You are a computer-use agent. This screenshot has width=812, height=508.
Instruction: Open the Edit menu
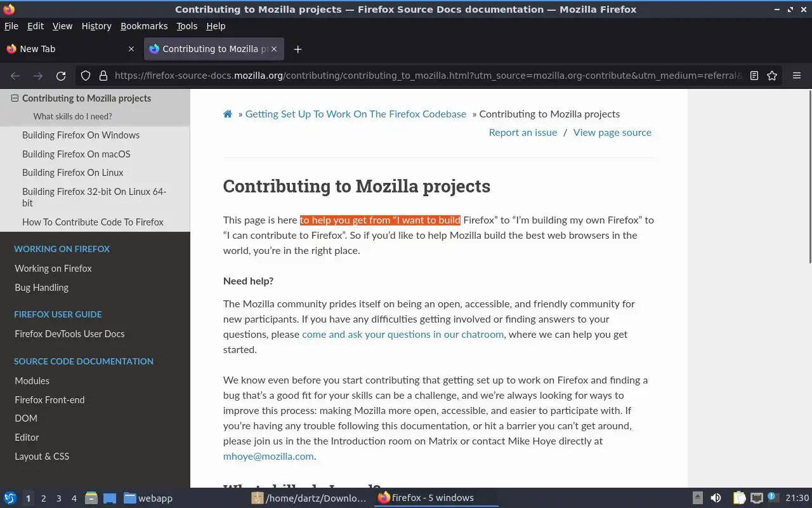point(36,26)
